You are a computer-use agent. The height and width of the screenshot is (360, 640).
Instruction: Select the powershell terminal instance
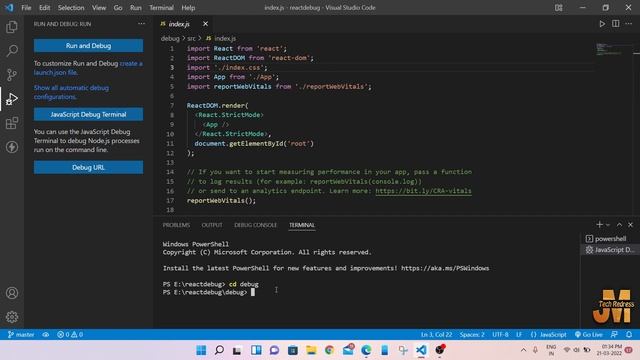(x=610, y=239)
